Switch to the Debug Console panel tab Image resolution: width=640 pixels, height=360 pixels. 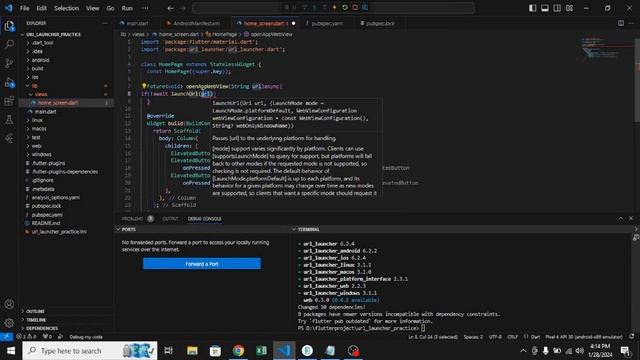point(204,219)
